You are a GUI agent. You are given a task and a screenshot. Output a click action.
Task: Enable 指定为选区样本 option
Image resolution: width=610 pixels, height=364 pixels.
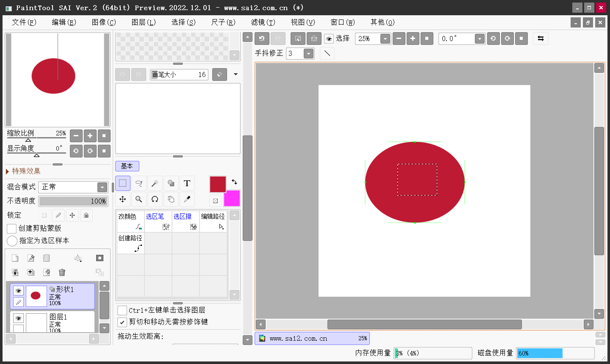point(12,241)
